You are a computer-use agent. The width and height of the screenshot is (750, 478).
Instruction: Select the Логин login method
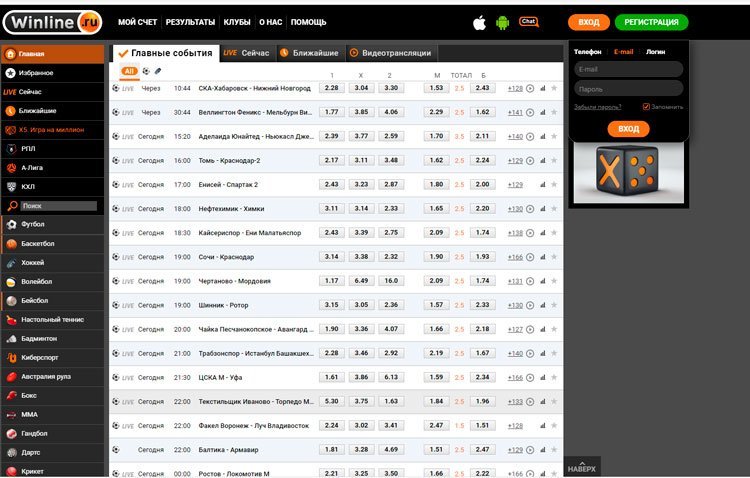[655, 51]
